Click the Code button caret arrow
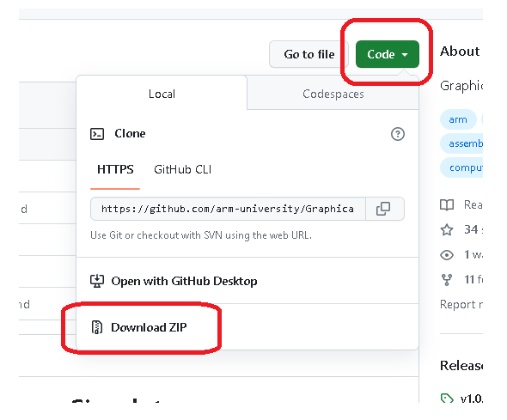507x420 pixels. point(405,55)
